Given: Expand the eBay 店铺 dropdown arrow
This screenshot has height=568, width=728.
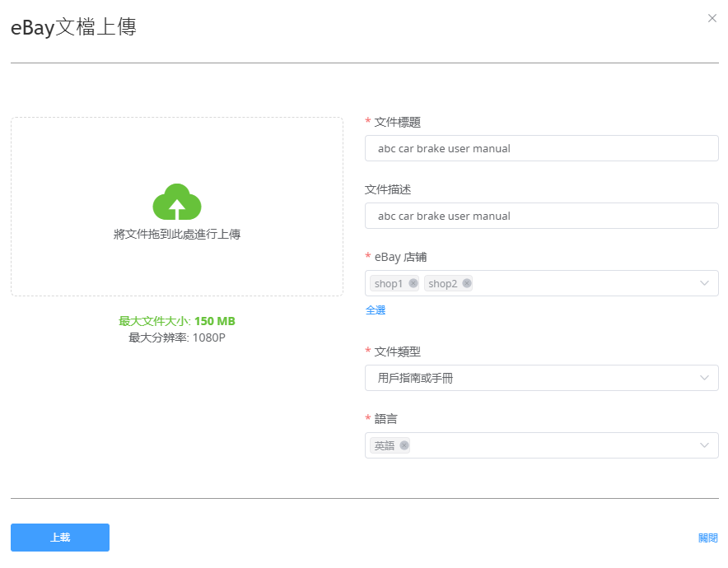Looking at the screenshot, I should (704, 283).
